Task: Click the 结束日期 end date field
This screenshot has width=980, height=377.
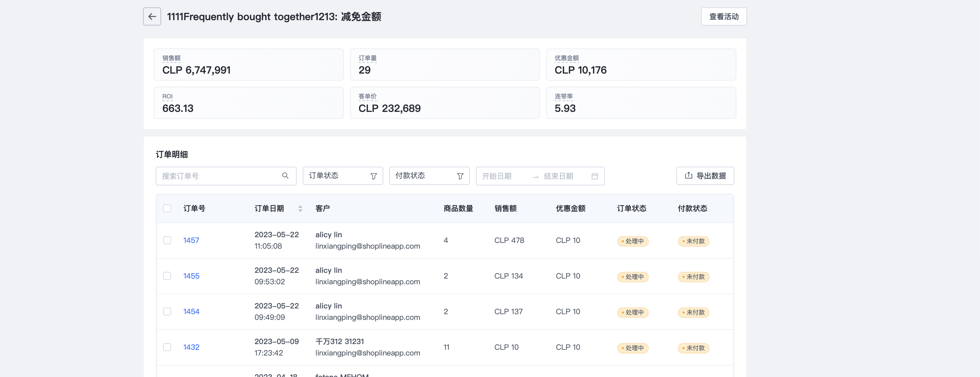Action: pos(559,176)
